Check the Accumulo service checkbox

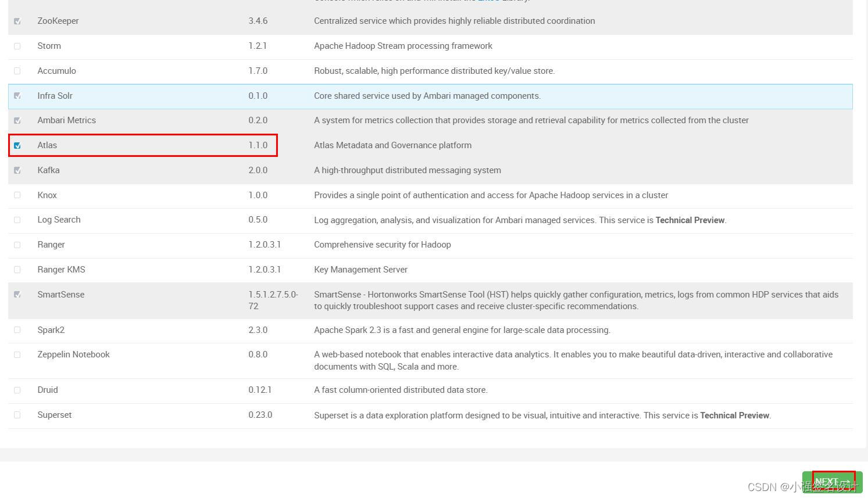click(17, 71)
